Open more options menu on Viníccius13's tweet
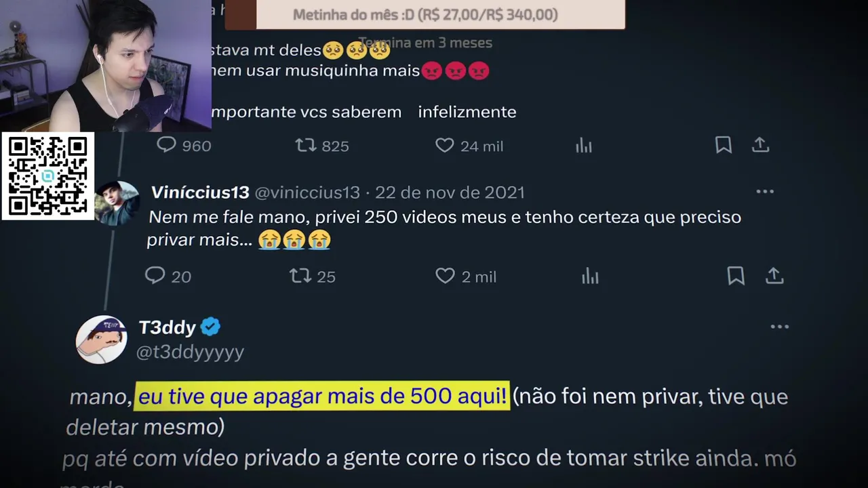The image size is (868, 488). [765, 192]
